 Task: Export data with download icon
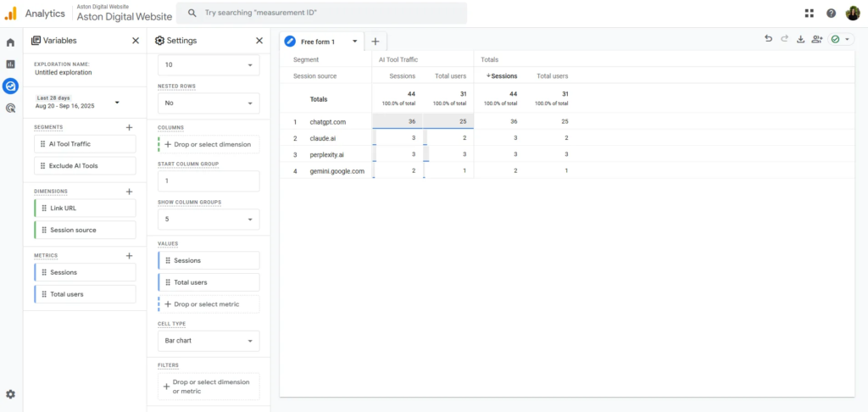tap(800, 39)
